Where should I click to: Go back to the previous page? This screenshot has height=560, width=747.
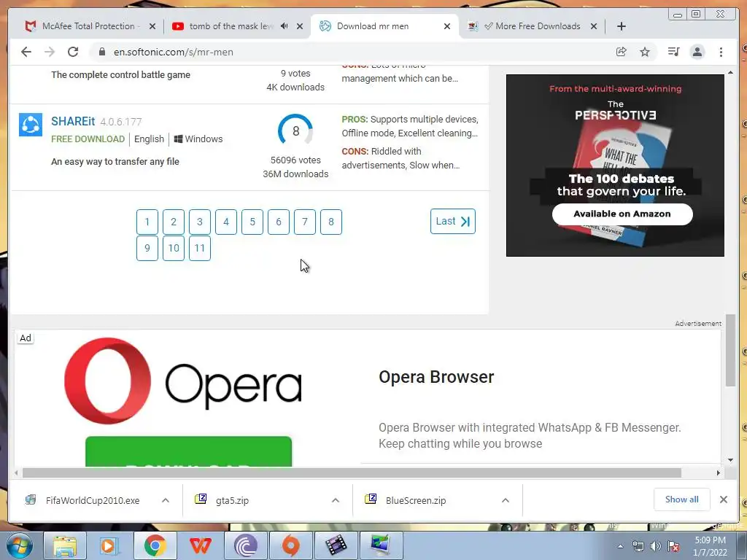[x=26, y=52]
